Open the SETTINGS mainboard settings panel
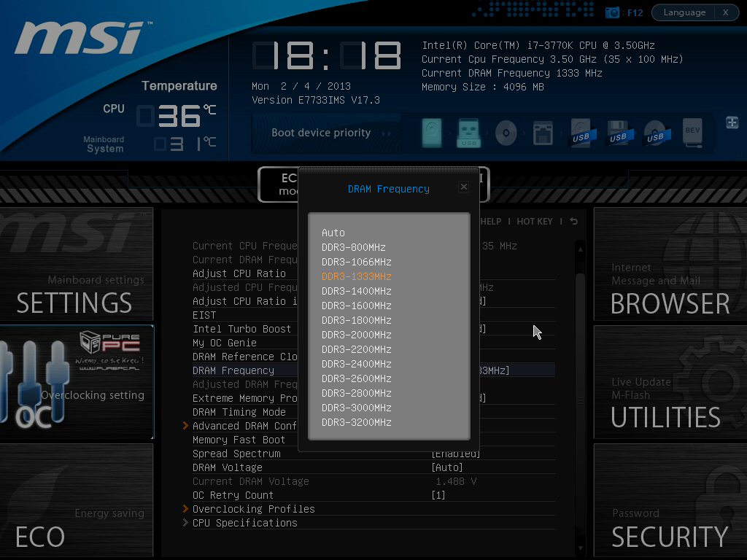The image size is (747, 560). [77, 264]
